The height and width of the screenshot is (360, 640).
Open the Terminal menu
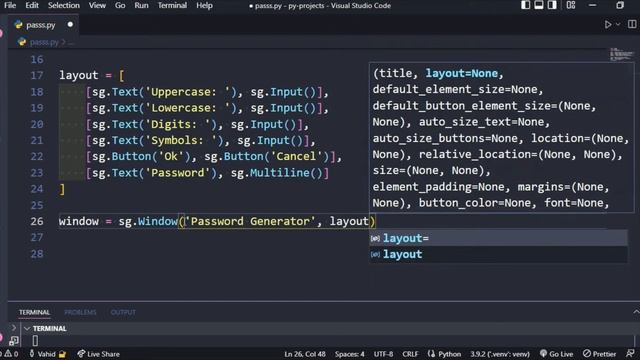pyautogui.click(x=172, y=6)
